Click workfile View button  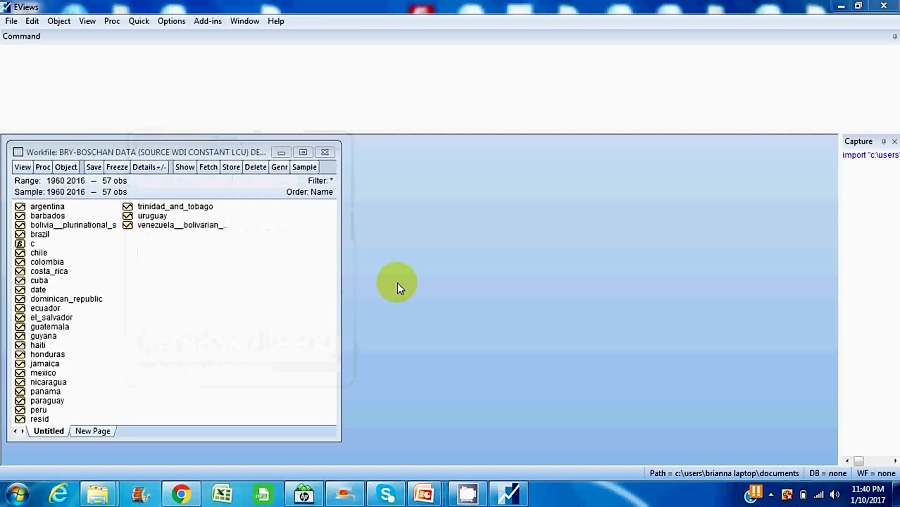22,167
